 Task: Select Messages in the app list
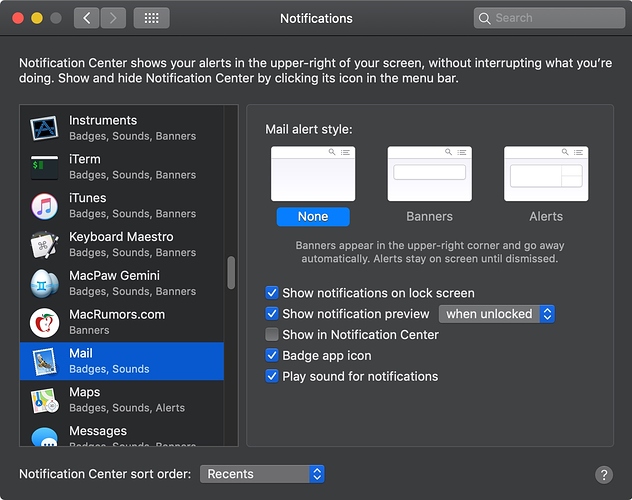[122, 434]
